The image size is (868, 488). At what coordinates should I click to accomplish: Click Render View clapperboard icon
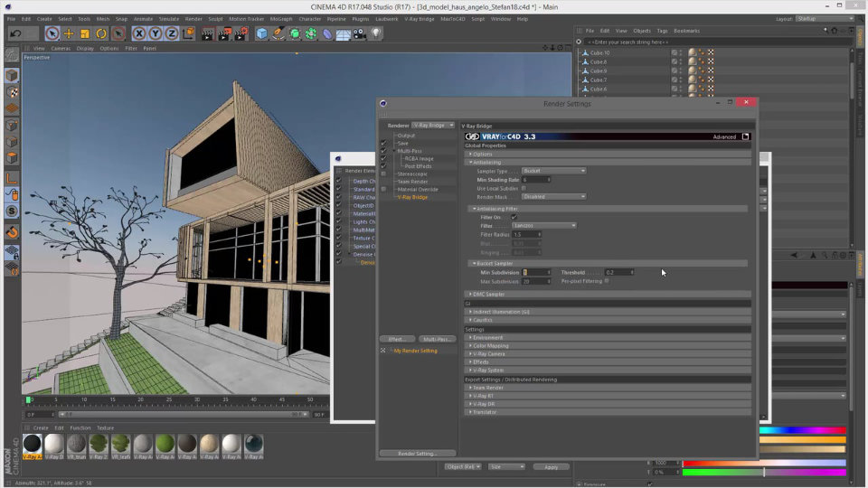208,33
